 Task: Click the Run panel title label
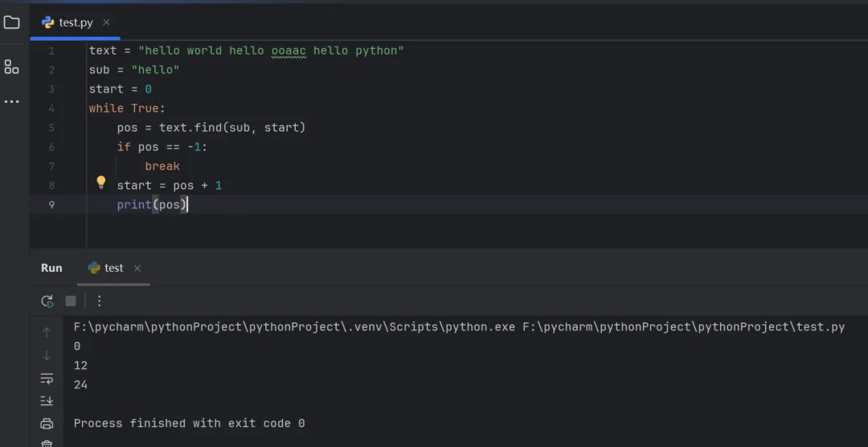click(x=51, y=268)
